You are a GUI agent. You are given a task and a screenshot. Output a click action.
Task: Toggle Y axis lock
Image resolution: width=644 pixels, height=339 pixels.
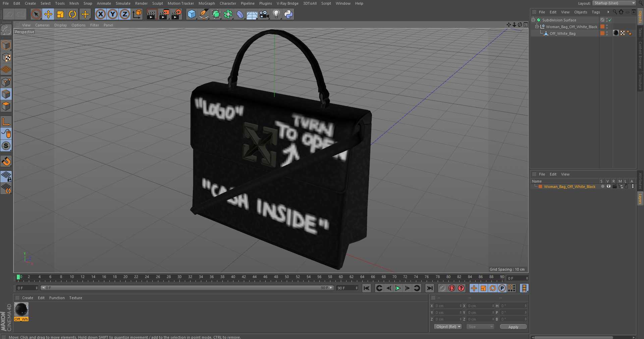(x=113, y=14)
